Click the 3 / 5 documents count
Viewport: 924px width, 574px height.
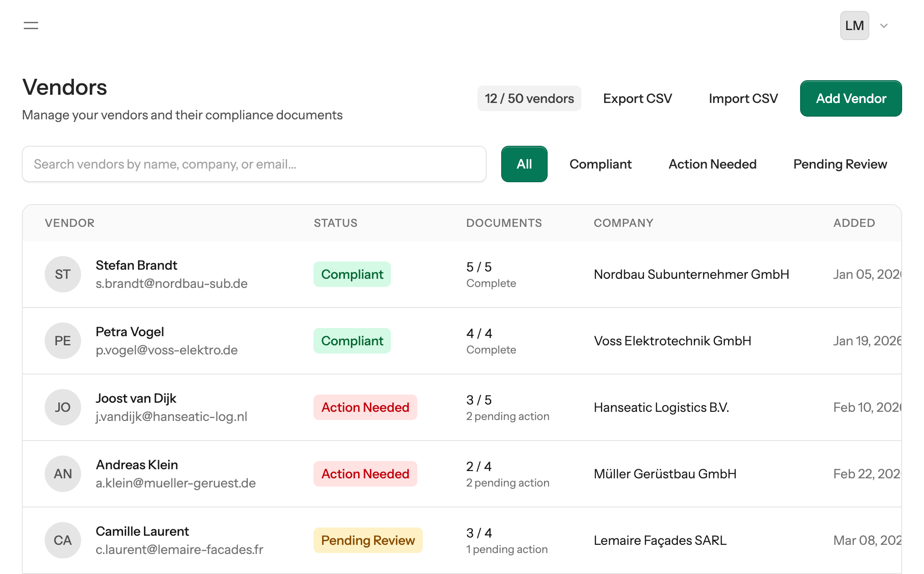(479, 400)
